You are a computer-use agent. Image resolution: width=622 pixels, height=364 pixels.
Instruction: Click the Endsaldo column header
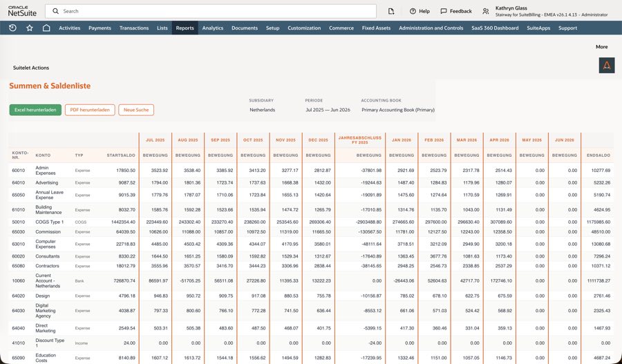(599, 155)
